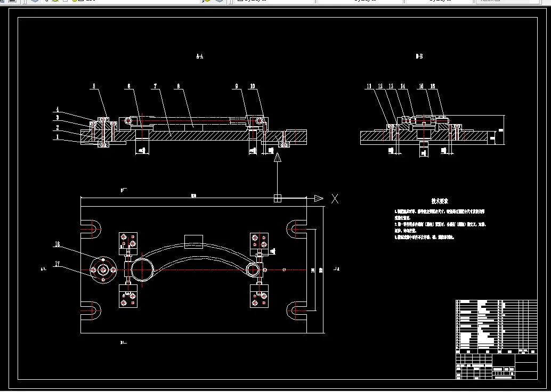Select part balloon number 17

point(57,264)
